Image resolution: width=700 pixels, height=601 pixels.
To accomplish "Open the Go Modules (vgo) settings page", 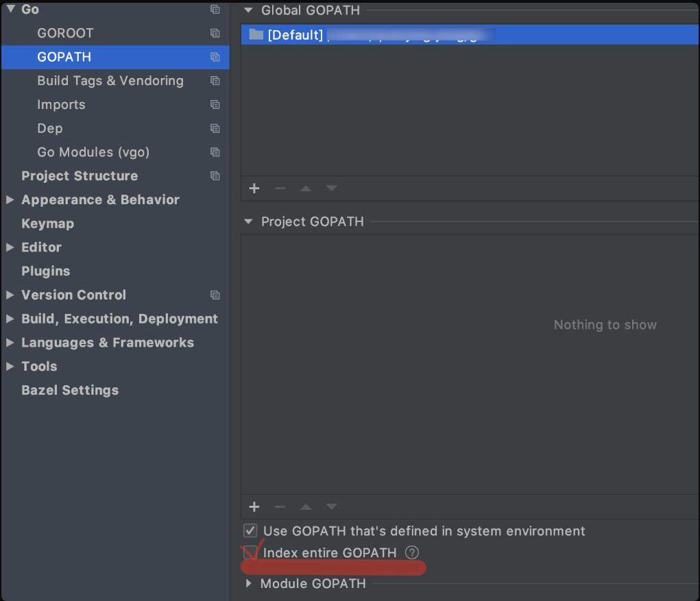I will tap(93, 152).
